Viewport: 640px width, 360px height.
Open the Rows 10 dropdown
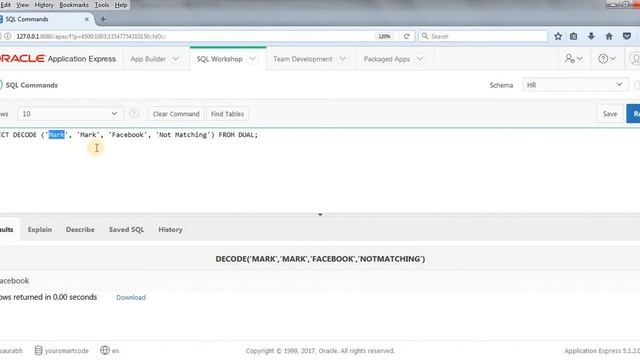pos(70,114)
